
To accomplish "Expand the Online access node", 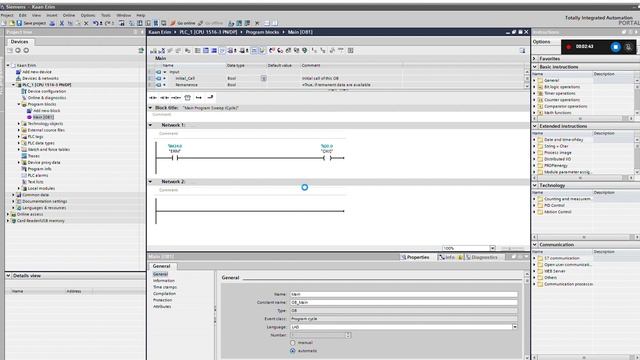I will point(8,214).
